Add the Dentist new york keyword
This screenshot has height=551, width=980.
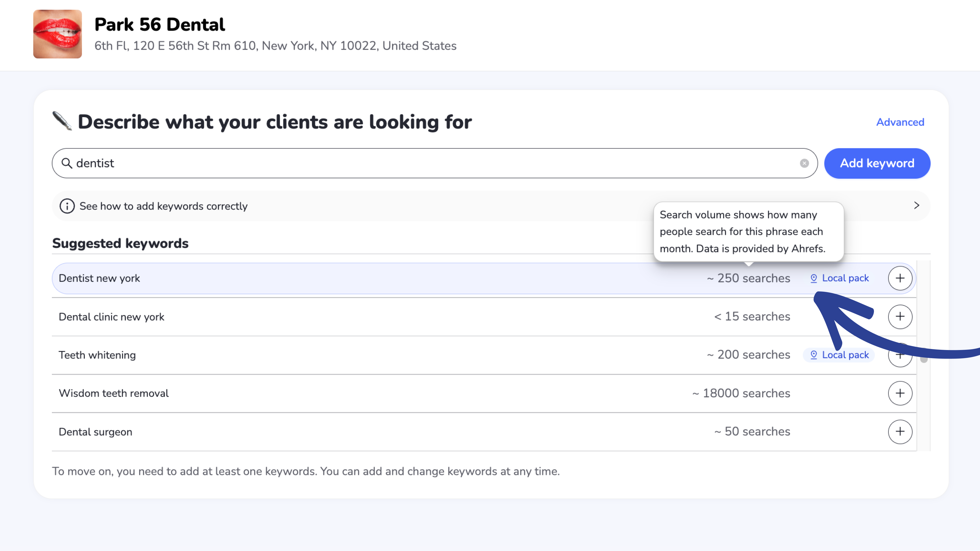coord(900,278)
